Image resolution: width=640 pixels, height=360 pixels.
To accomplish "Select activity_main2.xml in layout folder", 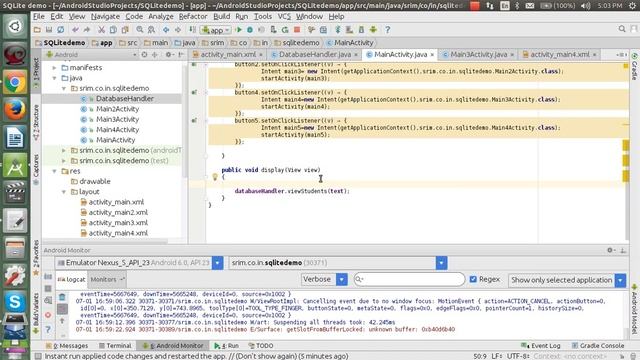I will click(118, 212).
